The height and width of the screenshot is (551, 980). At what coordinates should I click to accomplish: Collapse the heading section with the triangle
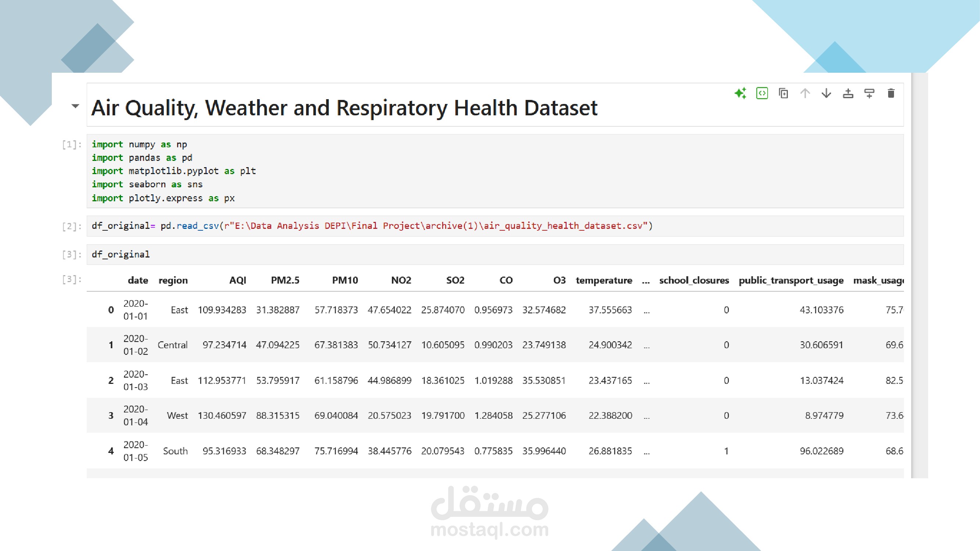pos(75,106)
